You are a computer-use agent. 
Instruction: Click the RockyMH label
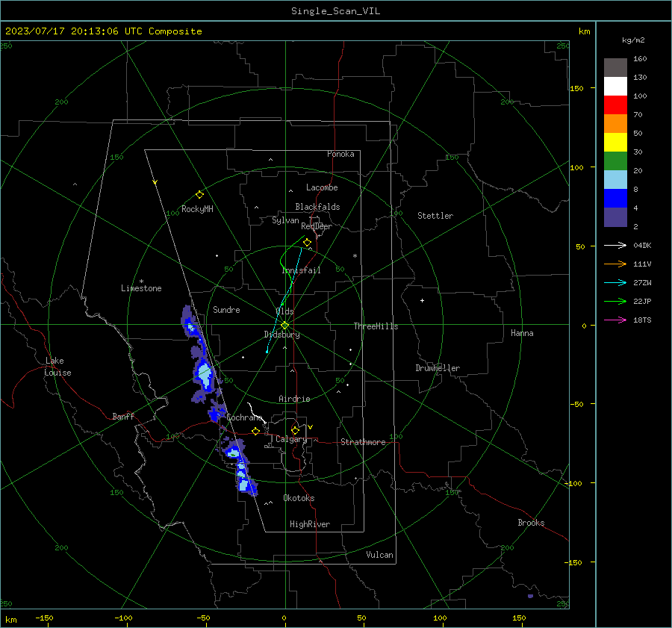pos(197,209)
